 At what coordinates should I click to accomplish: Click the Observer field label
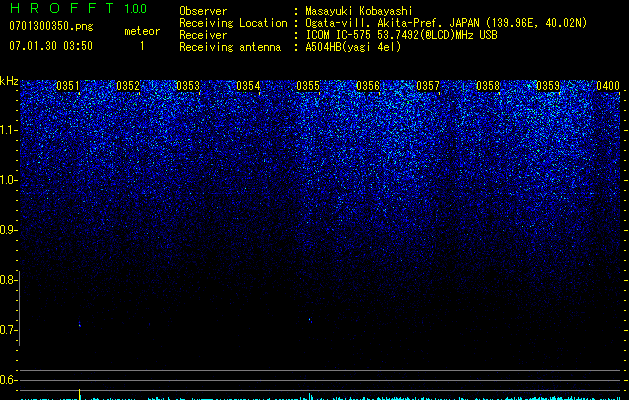[203, 11]
